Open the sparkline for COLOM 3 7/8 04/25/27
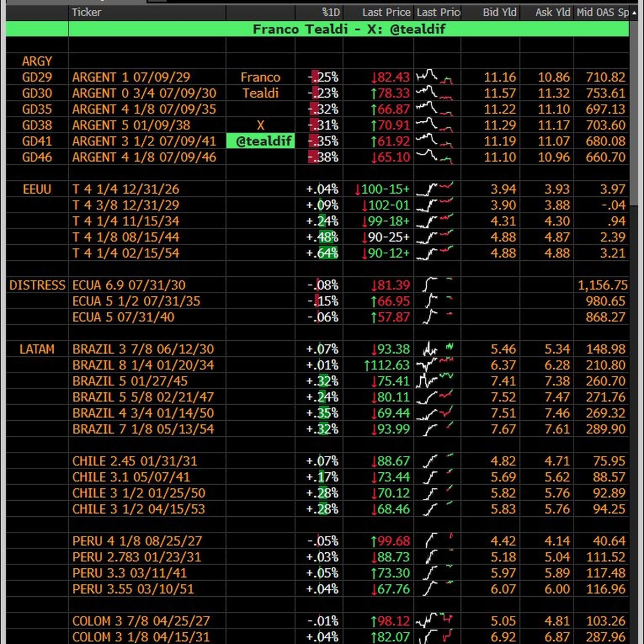644x644 pixels. pos(435,621)
